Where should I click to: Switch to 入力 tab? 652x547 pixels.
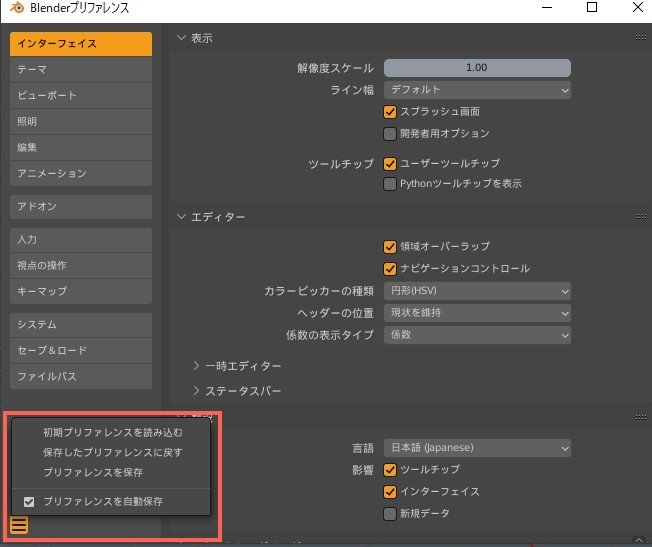tap(81, 240)
